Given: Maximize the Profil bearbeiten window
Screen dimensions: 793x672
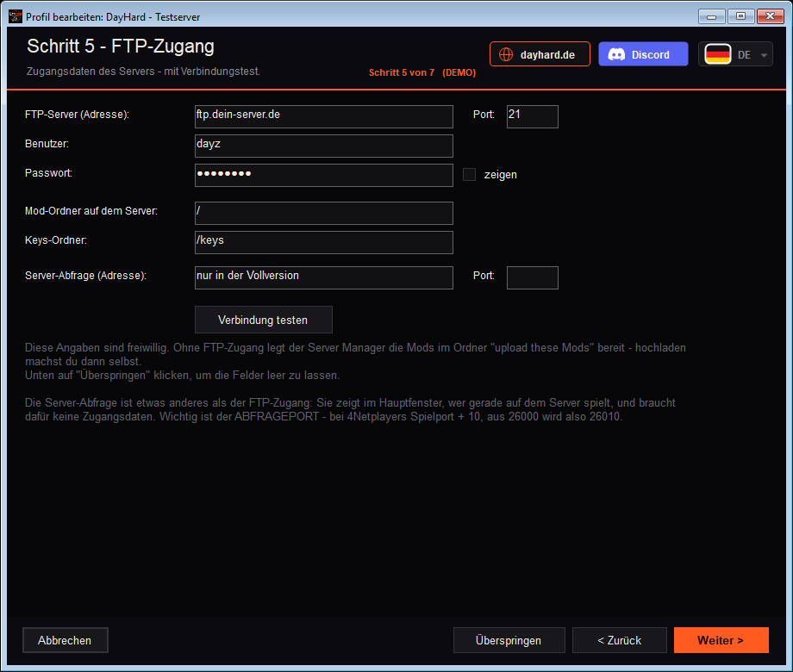Looking at the screenshot, I should coord(741,16).
